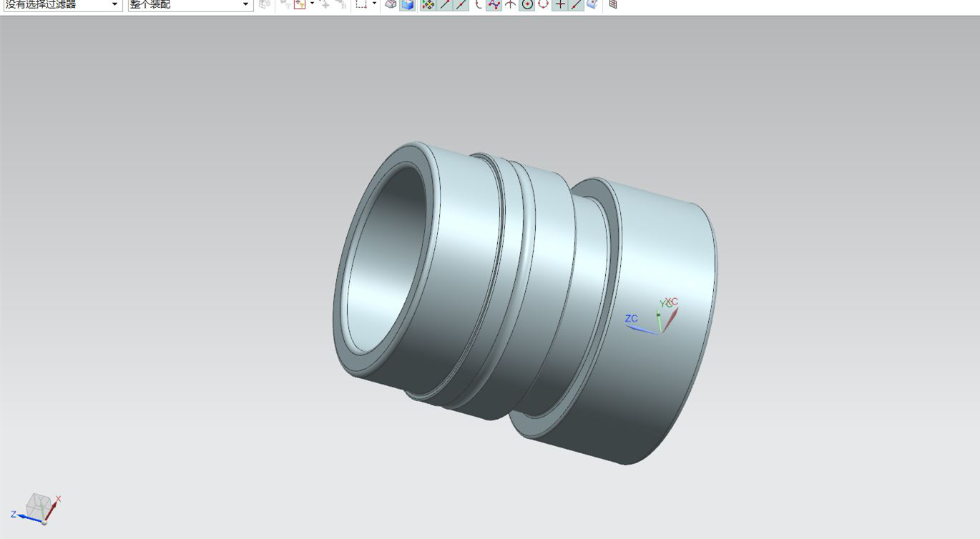The image size is (980, 539).
Task: Click the red general selection filter icon
Action: (300, 4)
